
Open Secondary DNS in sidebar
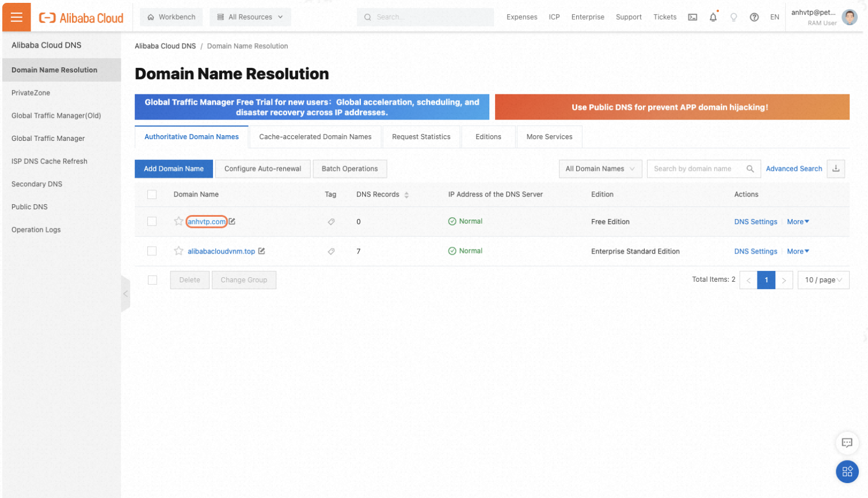point(62,184)
